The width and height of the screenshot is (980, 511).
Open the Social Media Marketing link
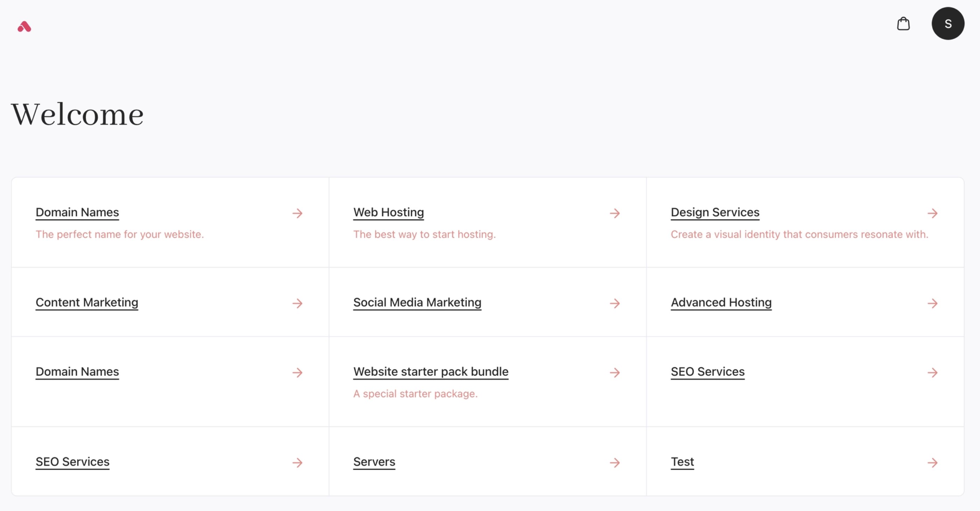pyautogui.click(x=417, y=302)
